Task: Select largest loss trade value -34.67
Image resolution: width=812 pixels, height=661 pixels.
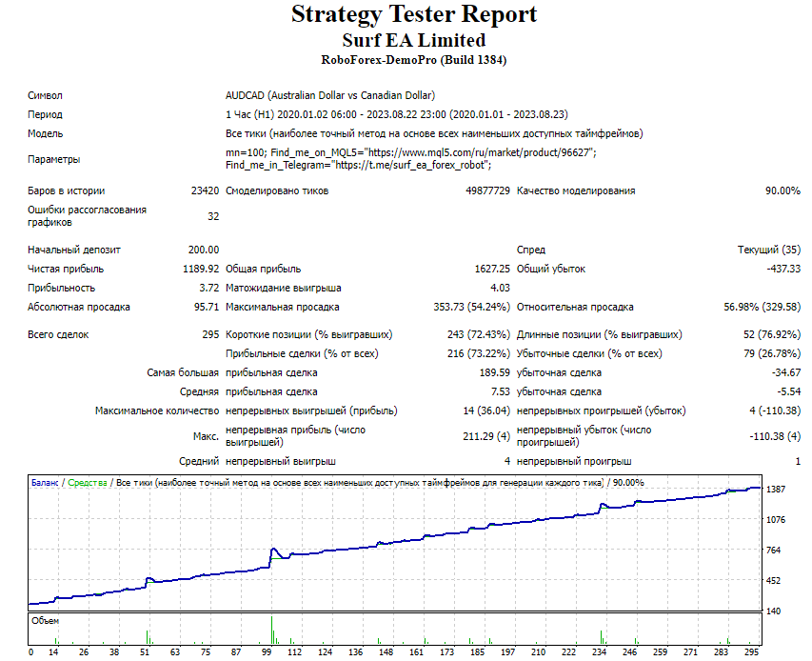Action: (785, 373)
